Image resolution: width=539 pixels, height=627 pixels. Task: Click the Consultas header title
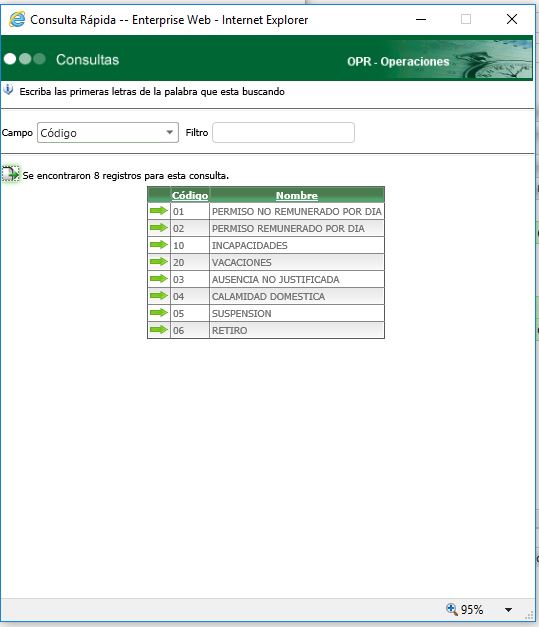pyautogui.click(x=88, y=60)
